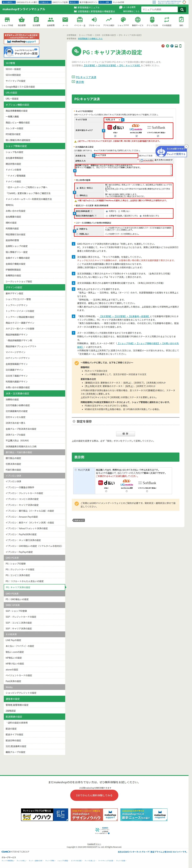Open the 利用します carrier dropdown
Viewport: 192px width, 868px height.
click(112, 120)
